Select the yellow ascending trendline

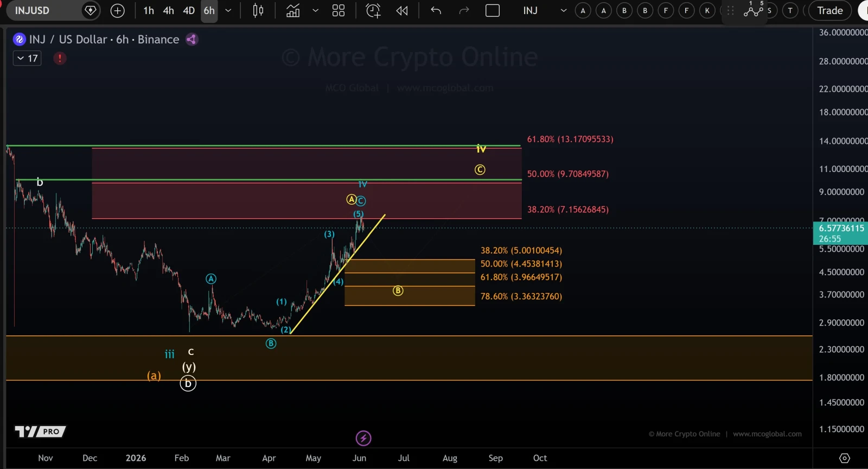coord(337,275)
